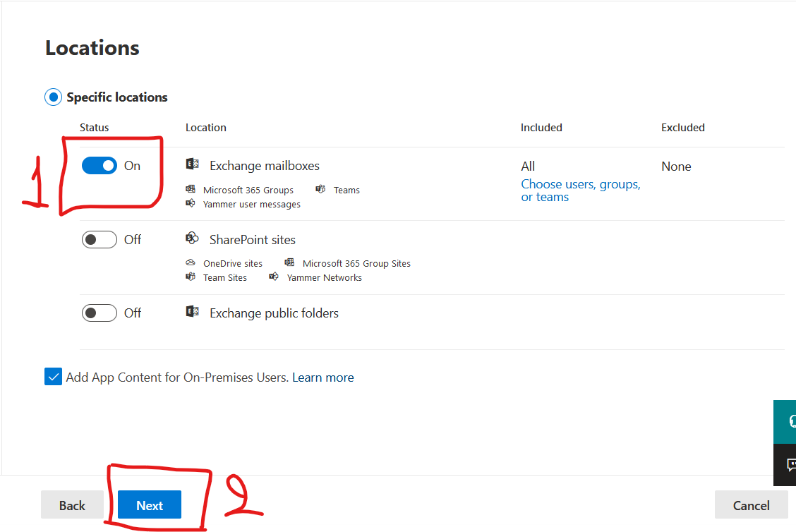
Task: Click the Yammer user messages text
Action: pos(252,205)
